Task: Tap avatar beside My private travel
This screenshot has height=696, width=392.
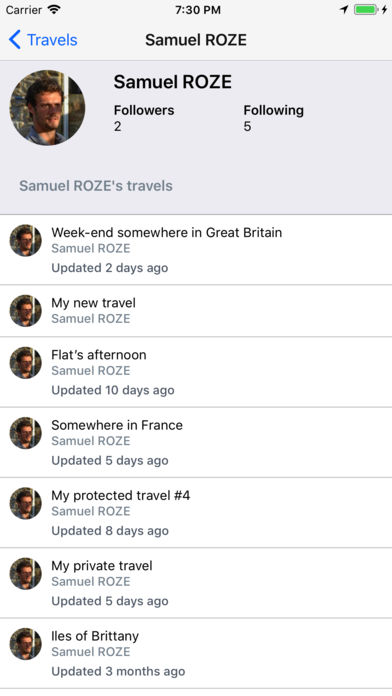Action: (x=26, y=573)
